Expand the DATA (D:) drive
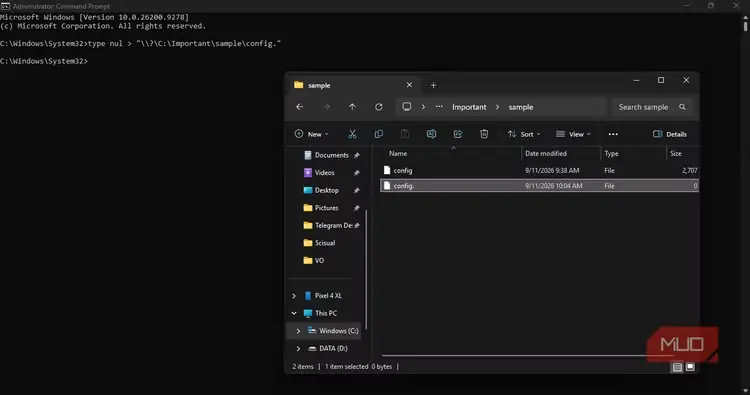The image size is (750, 395). coord(298,349)
